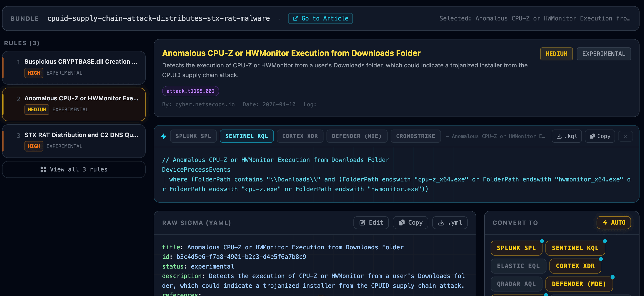
Task: Toggle Defender (MDE) in Convert To panel
Action: point(579,284)
